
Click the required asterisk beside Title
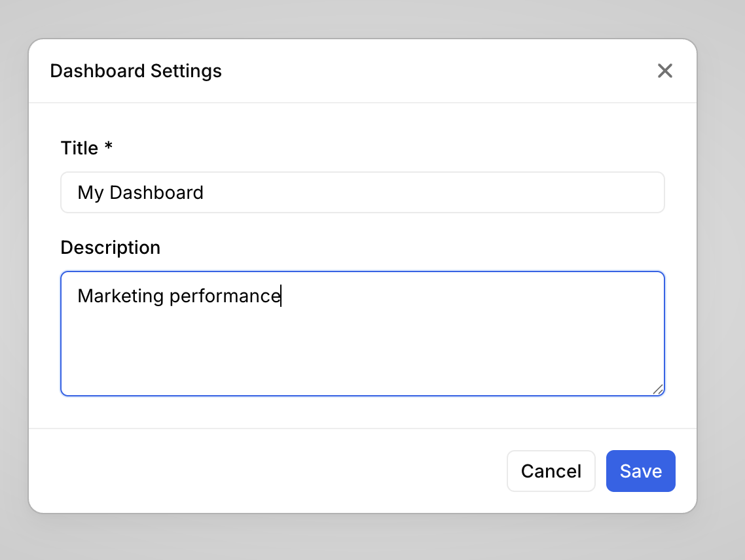tap(108, 147)
